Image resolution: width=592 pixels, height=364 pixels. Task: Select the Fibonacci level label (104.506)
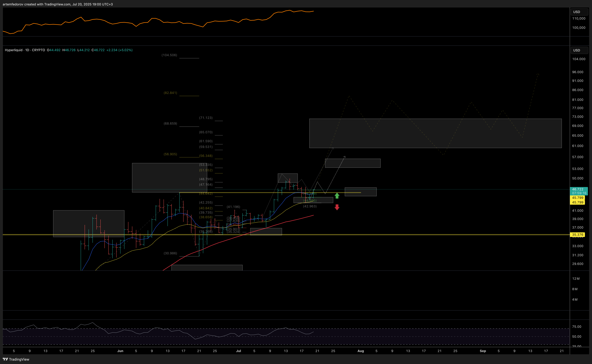(x=169, y=55)
